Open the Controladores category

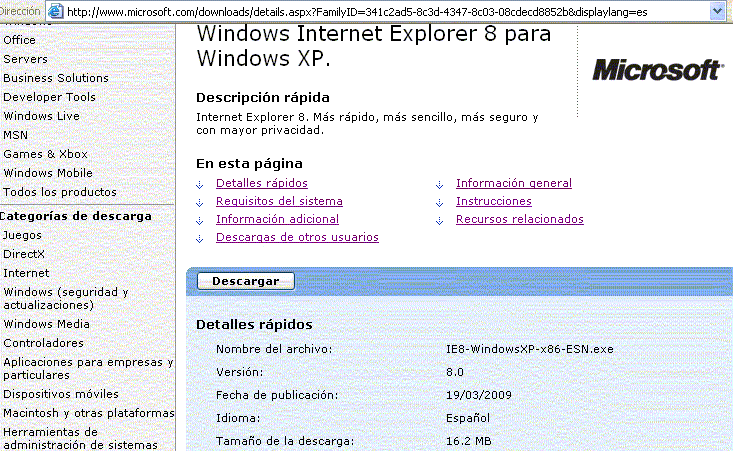pyautogui.click(x=43, y=343)
